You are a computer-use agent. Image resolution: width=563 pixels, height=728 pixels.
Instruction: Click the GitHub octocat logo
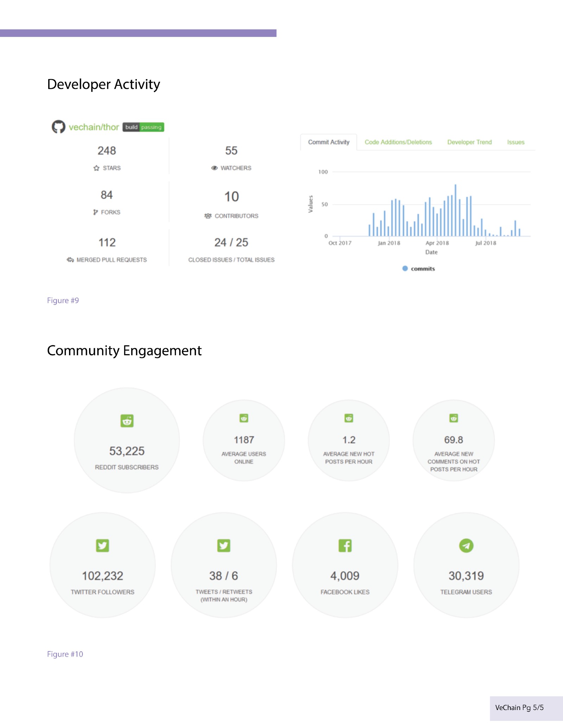click(x=58, y=127)
